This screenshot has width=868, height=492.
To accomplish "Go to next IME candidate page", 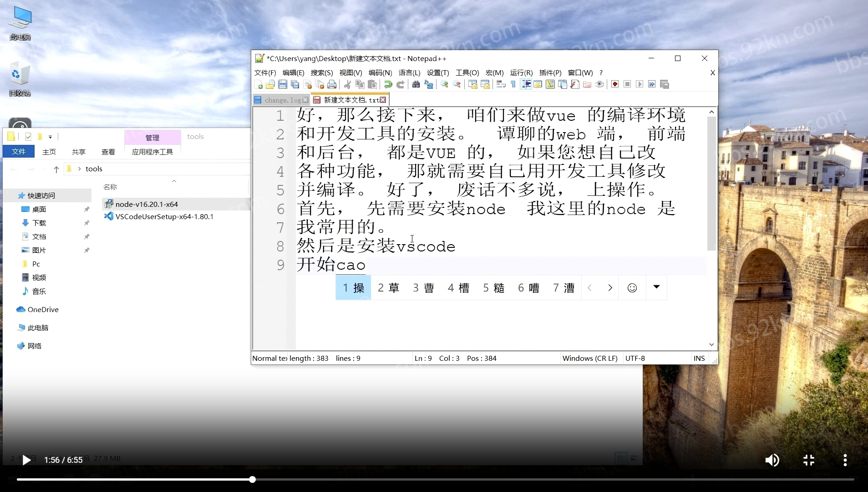I will [610, 288].
